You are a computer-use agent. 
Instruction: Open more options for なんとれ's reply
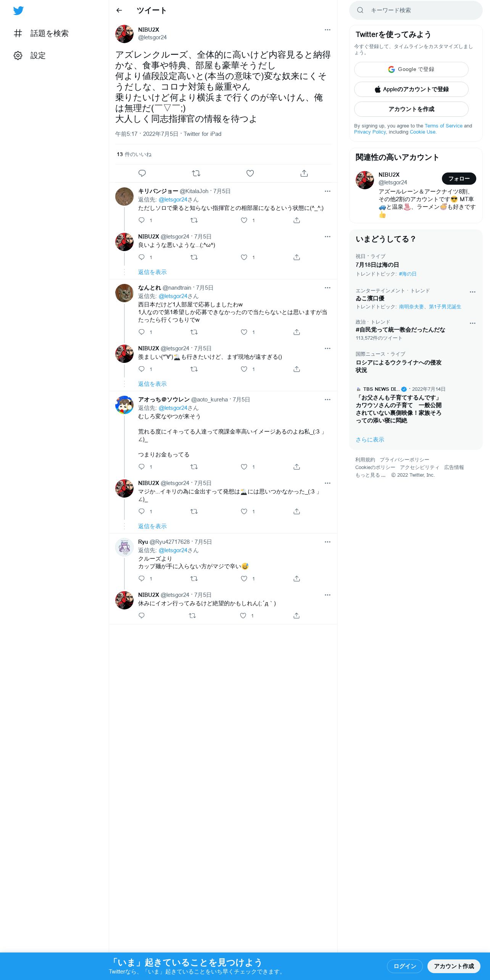coord(327,288)
